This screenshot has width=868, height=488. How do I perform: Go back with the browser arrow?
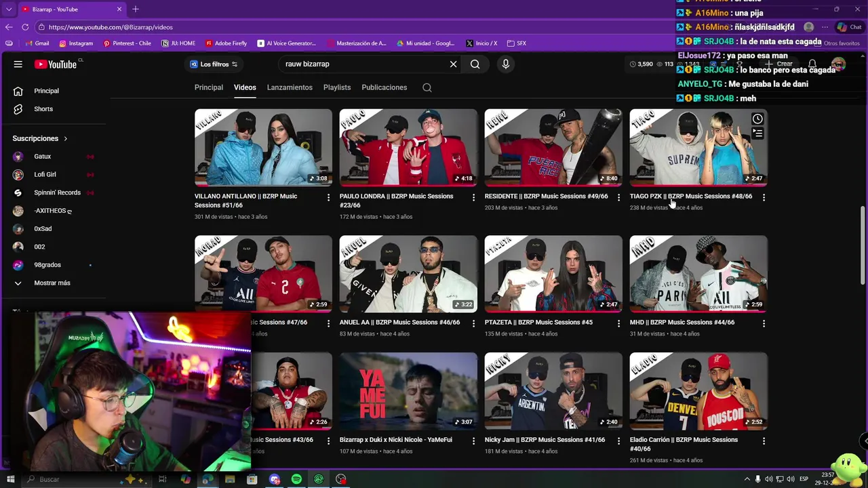(x=9, y=27)
